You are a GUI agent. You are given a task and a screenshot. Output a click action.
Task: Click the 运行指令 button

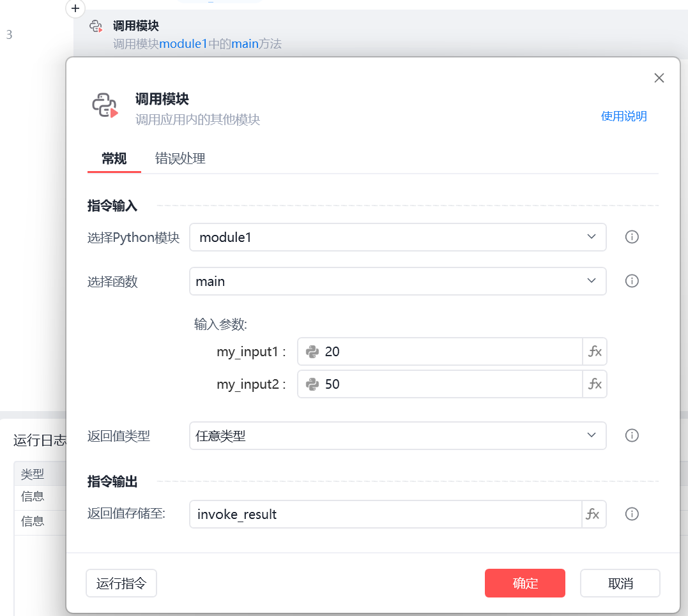121,583
